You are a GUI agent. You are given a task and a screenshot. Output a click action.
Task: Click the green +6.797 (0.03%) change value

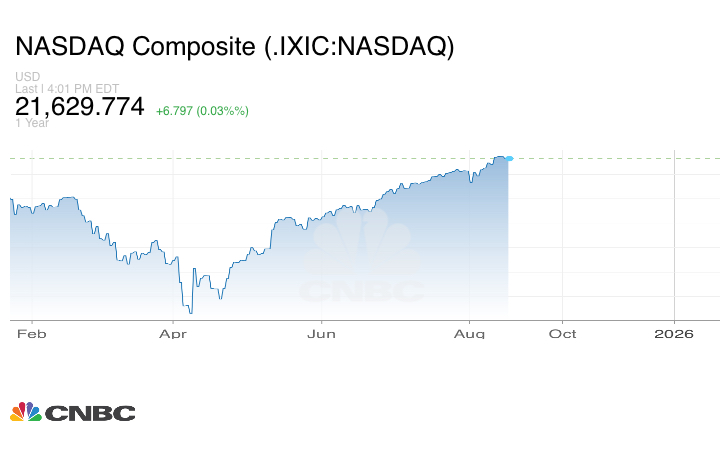(202, 110)
